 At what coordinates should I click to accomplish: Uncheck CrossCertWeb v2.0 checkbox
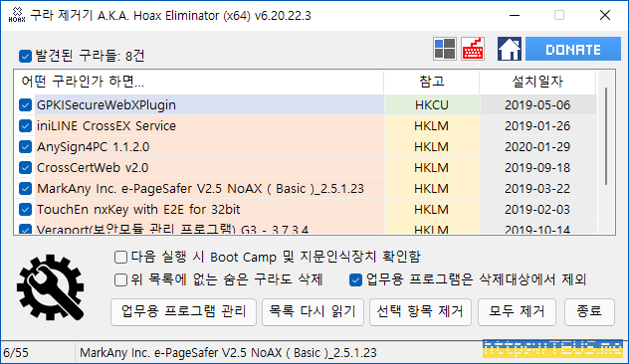tap(25, 167)
